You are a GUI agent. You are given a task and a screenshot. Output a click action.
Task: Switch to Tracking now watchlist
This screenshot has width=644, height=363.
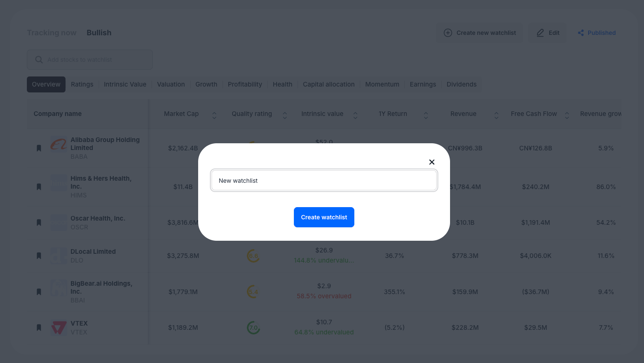[x=52, y=33]
